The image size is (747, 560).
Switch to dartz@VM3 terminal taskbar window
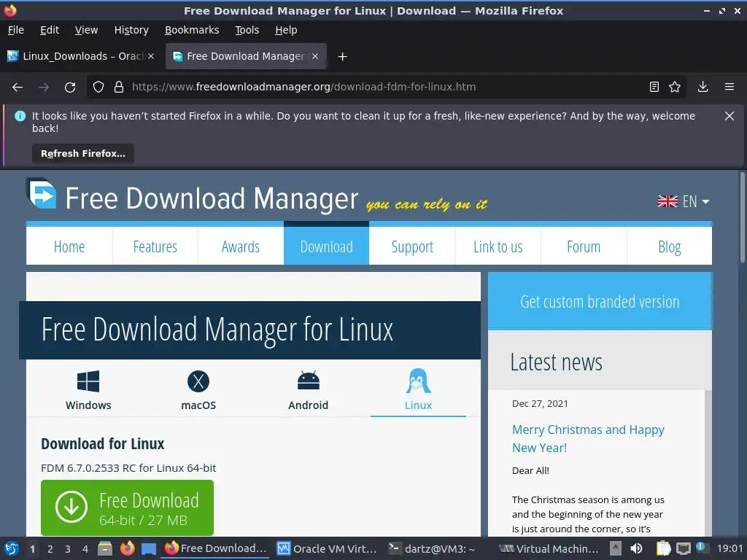tap(432, 549)
